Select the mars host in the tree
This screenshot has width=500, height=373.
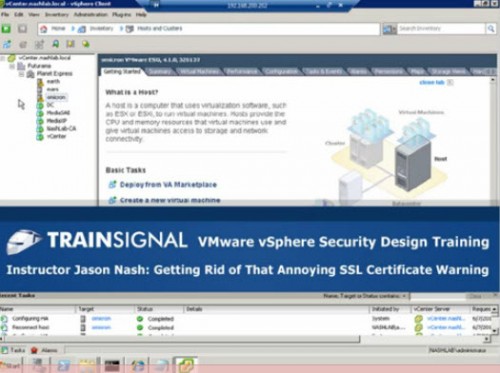(x=52, y=89)
